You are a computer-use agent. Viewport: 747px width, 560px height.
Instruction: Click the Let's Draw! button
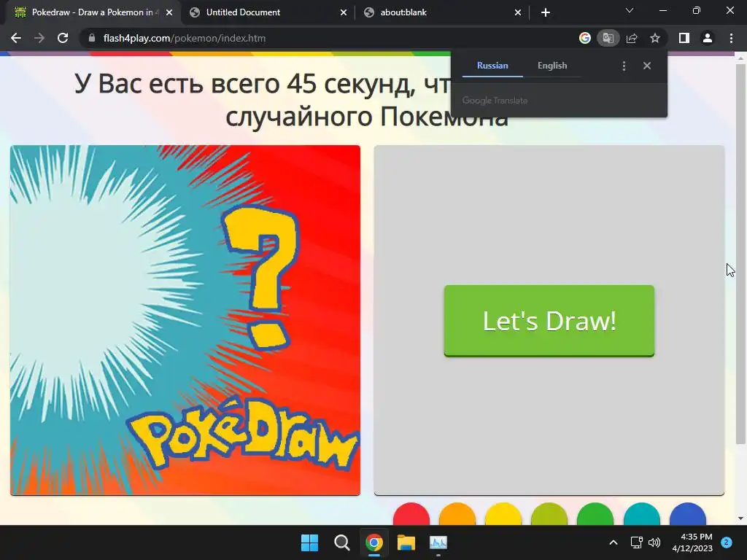[549, 321]
